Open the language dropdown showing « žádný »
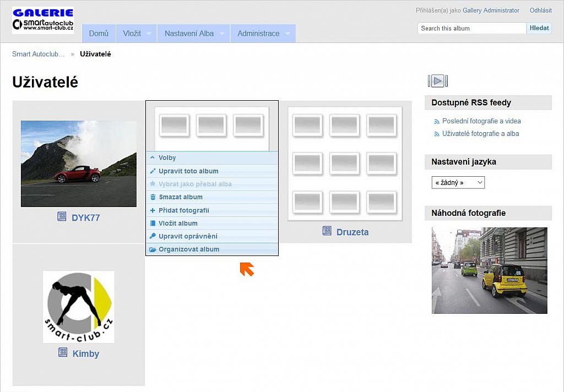The height and width of the screenshot is (392, 564). click(458, 183)
